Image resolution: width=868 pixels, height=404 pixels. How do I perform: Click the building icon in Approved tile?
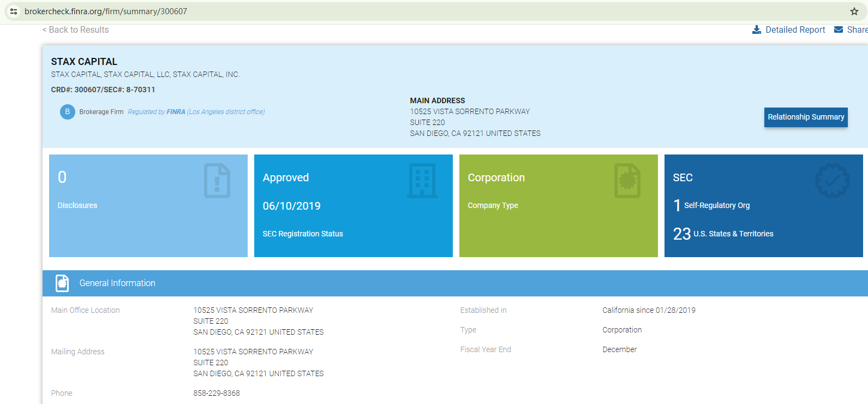click(422, 181)
